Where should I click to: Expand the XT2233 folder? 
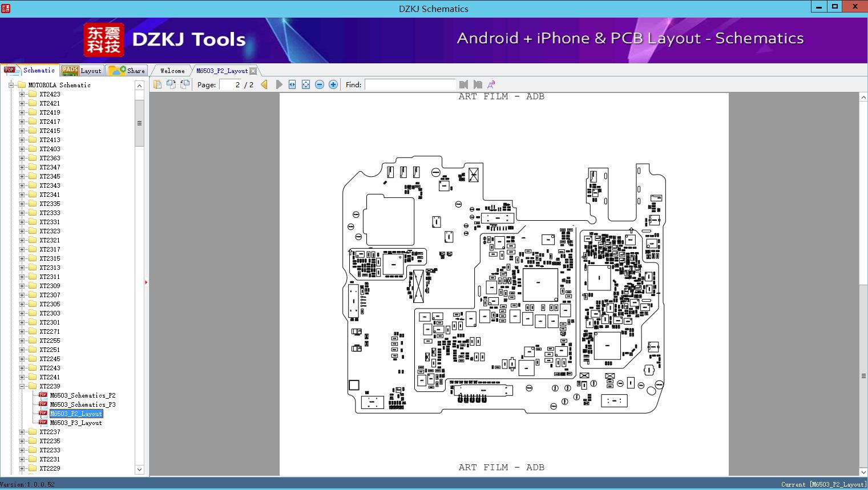coord(22,450)
